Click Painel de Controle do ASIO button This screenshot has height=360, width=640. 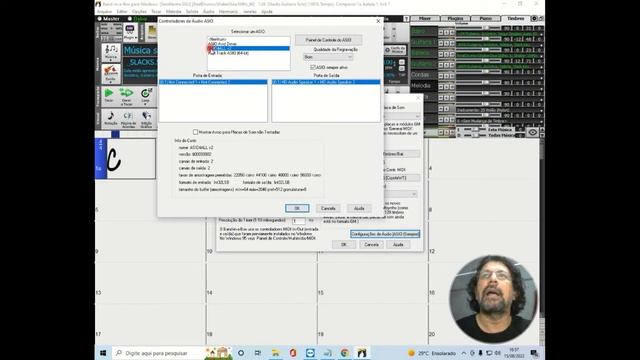point(329,40)
